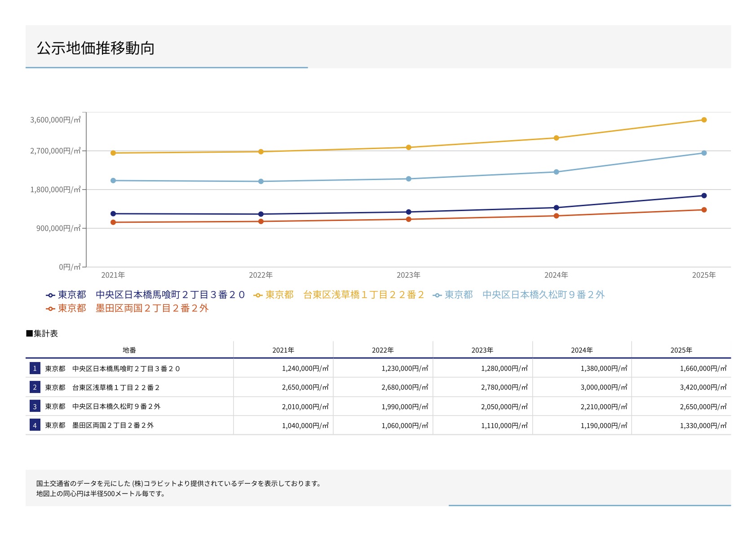The height and width of the screenshot is (534, 756).
Task: Click the row number 2 badge in the table
Action: click(35, 388)
